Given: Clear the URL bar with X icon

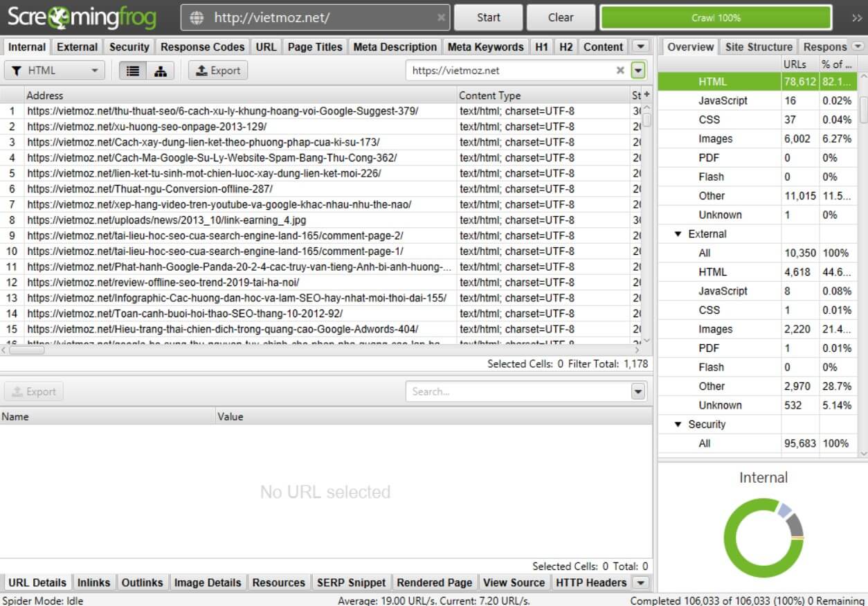Looking at the screenshot, I should [441, 18].
